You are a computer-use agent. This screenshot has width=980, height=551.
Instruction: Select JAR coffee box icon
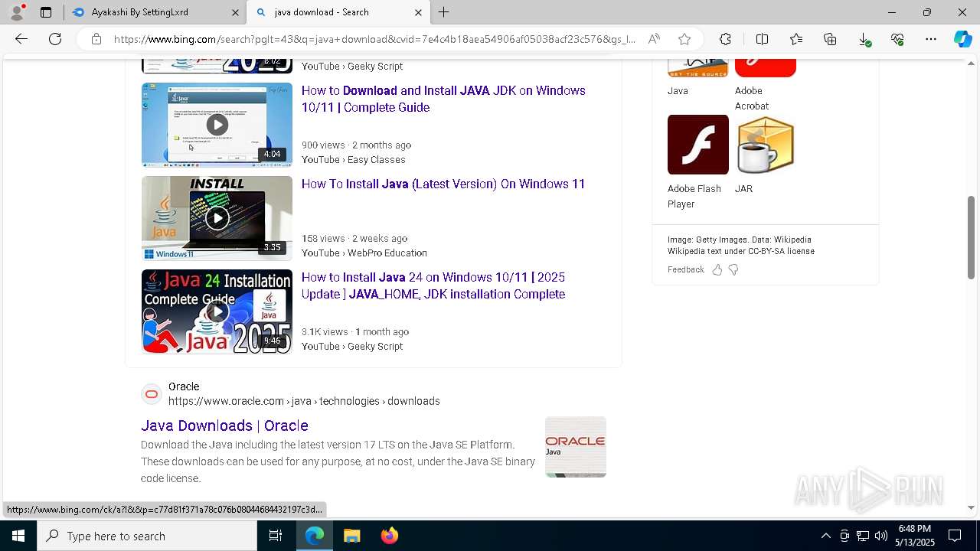point(766,145)
